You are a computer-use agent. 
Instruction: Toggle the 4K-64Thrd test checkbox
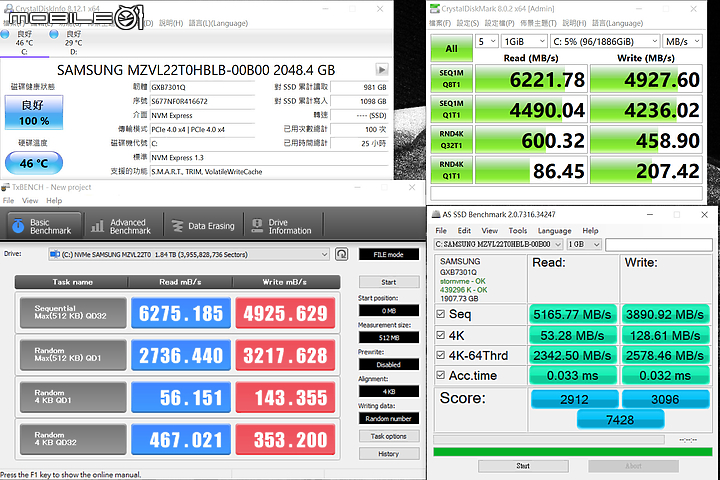click(x=441, y=355)
